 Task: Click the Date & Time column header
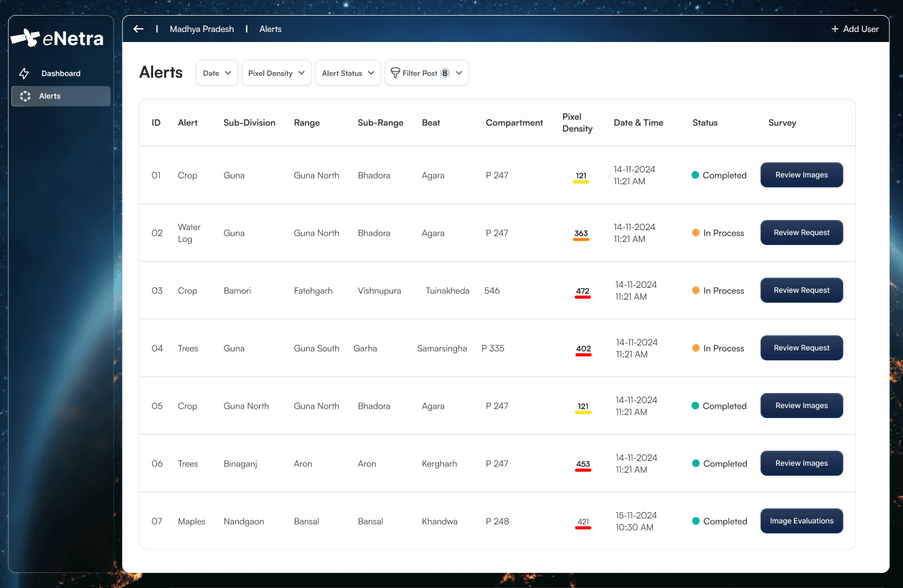click(638, 122)
